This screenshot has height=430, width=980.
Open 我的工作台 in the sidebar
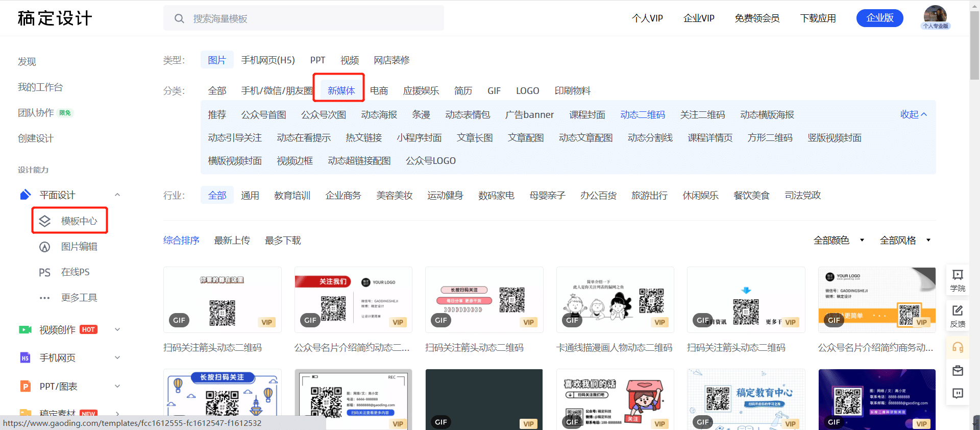[x=40, y=87]
